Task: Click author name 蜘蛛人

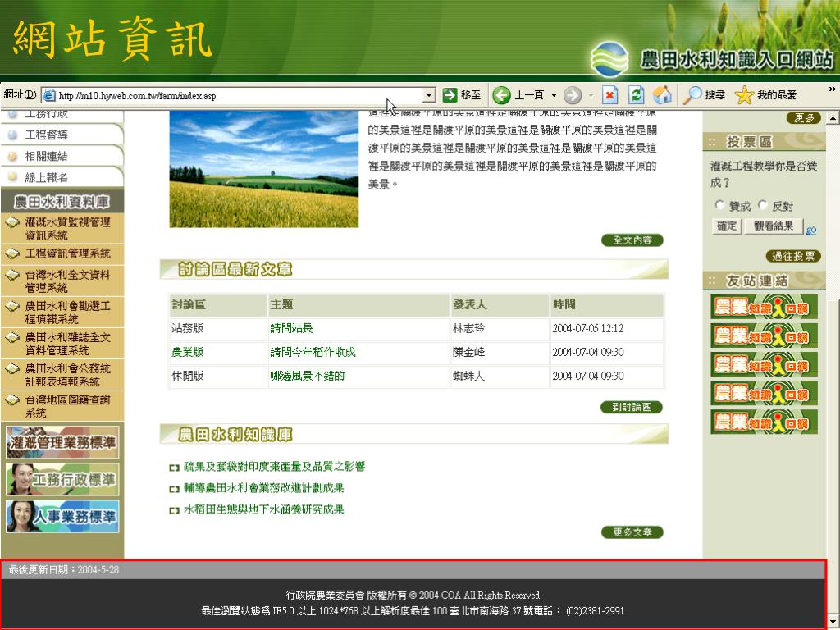Action: click(x=468, y=376)
